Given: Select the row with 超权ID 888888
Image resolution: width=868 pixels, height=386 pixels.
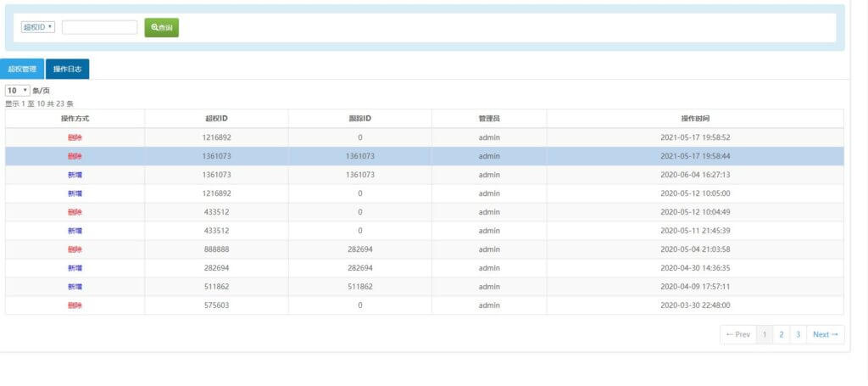Looking at the screenshot, I should pos(216,249).
